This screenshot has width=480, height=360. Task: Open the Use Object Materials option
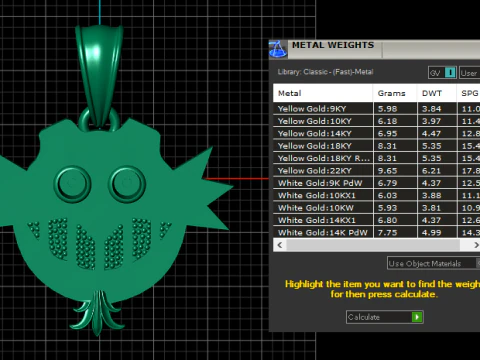point(433,263)
